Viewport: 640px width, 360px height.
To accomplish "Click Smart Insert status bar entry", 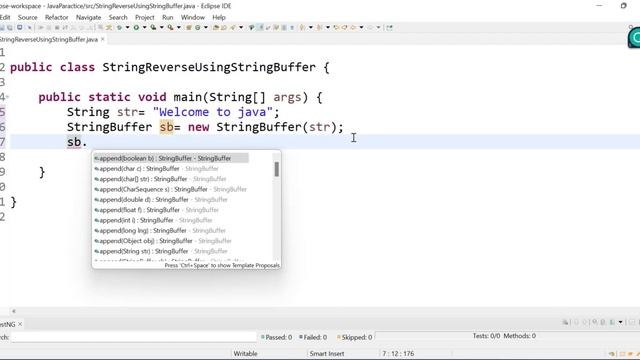I will [x=327, y=354].
